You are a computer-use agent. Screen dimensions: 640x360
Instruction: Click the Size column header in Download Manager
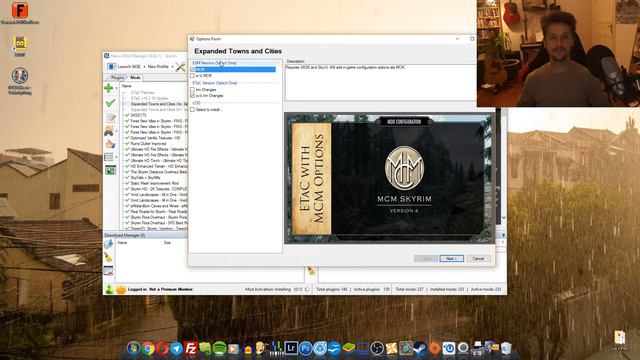point(167,243)
